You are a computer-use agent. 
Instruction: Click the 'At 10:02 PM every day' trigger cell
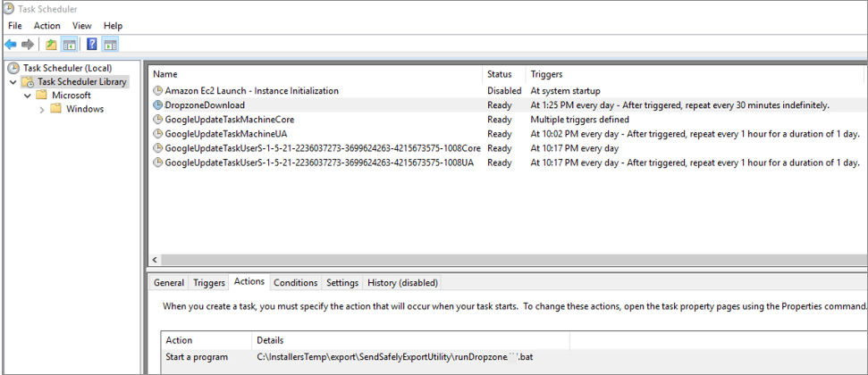695,134
